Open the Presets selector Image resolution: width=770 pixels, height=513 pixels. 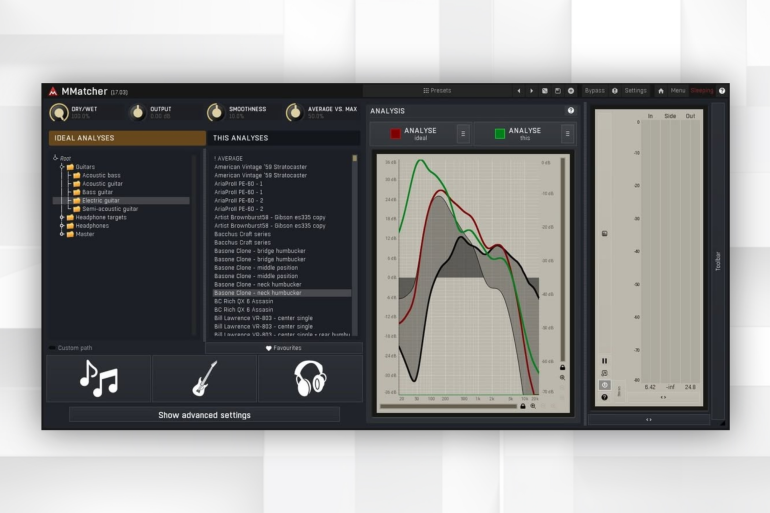click(437, 91)
